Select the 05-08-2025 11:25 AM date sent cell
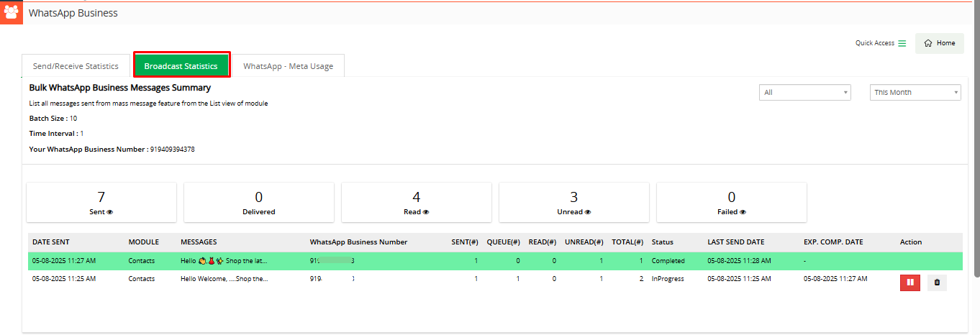This screenshot has height=335, width=980. 64,279
